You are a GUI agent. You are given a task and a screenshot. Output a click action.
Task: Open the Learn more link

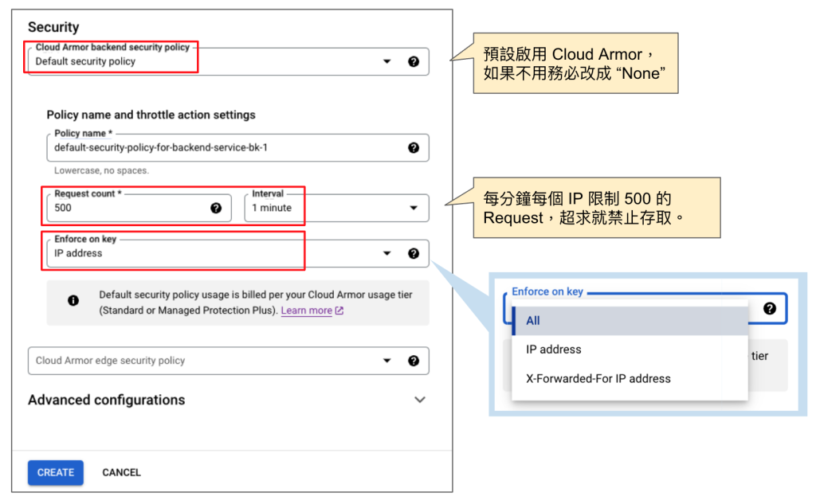coord(307,311)
